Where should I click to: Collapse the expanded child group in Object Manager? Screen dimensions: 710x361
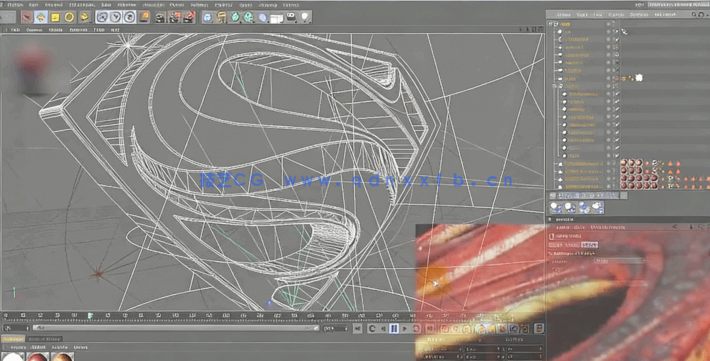pyautogui.click(x=555, y=86)
